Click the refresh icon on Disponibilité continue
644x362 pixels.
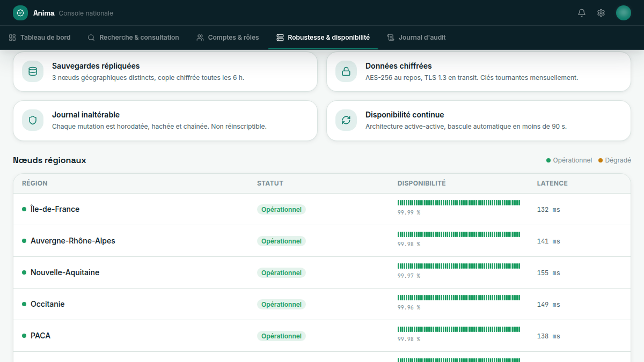point(346,120)
